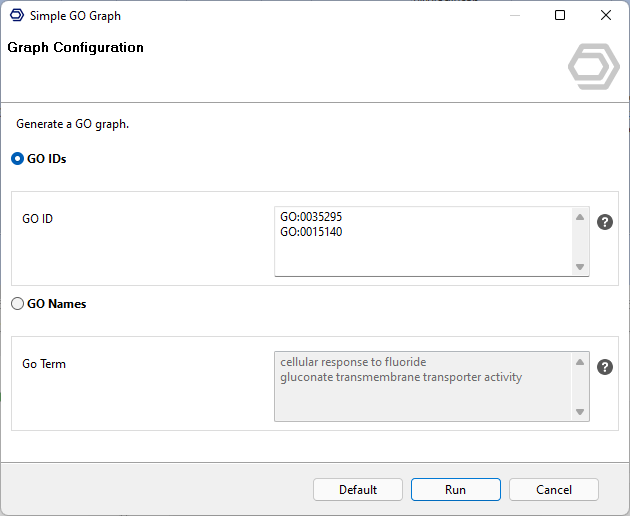Click the empty area of GO ID text box
The image size is (630, 516).
click(420, 258)
